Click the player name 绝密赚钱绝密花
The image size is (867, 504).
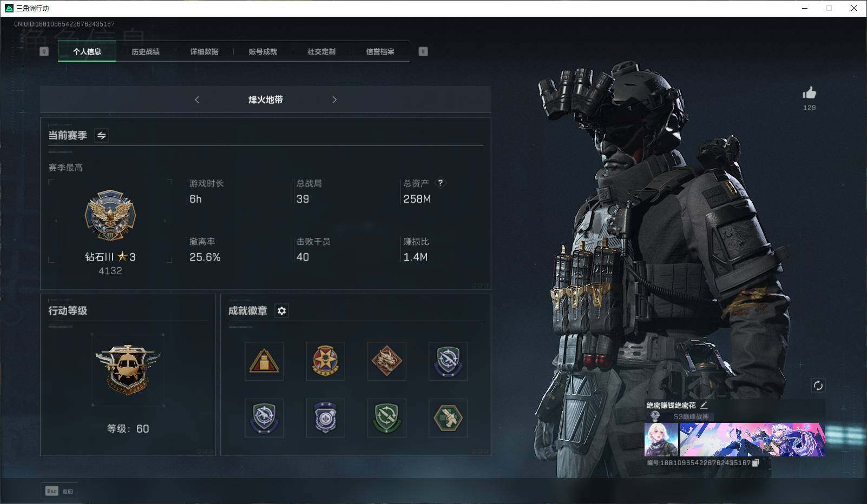coord(671,405)
